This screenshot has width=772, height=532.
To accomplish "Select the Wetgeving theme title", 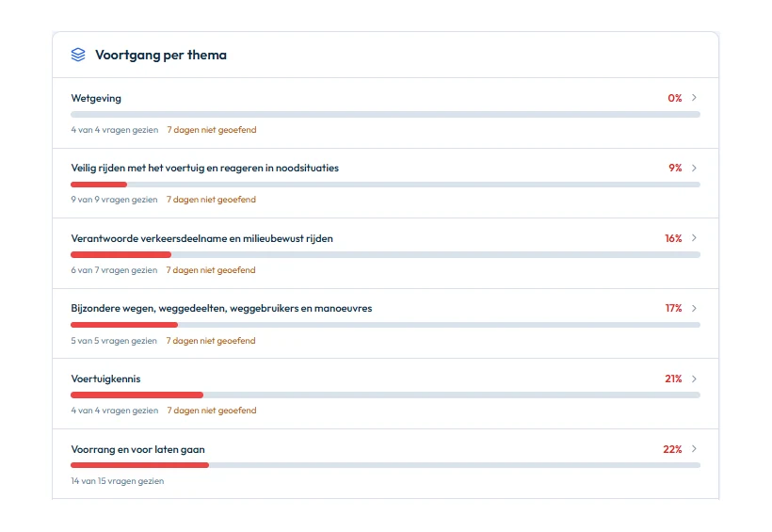I will [x=96, y=98].
